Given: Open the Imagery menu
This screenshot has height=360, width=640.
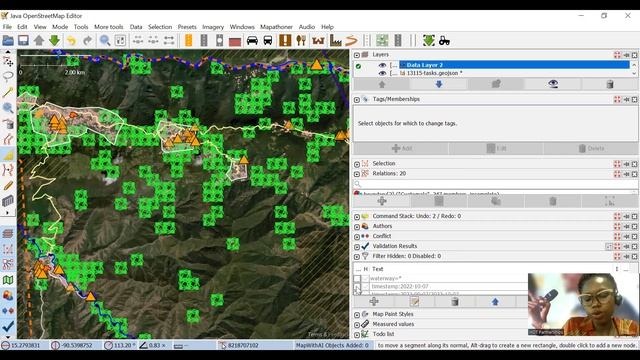Looking at the screenshot, I should (x=213, y=27).
